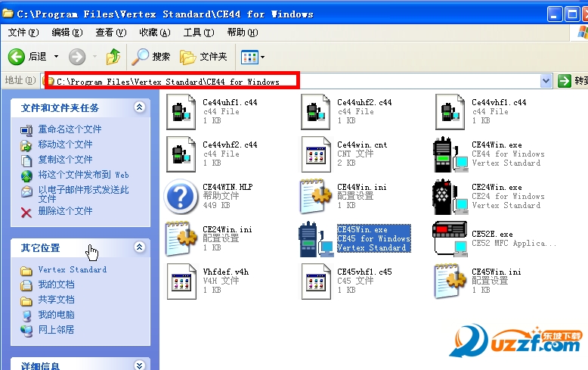Select the Ce44uhf1.c44 file icon
588x370 pixels.
coord(181,112)
